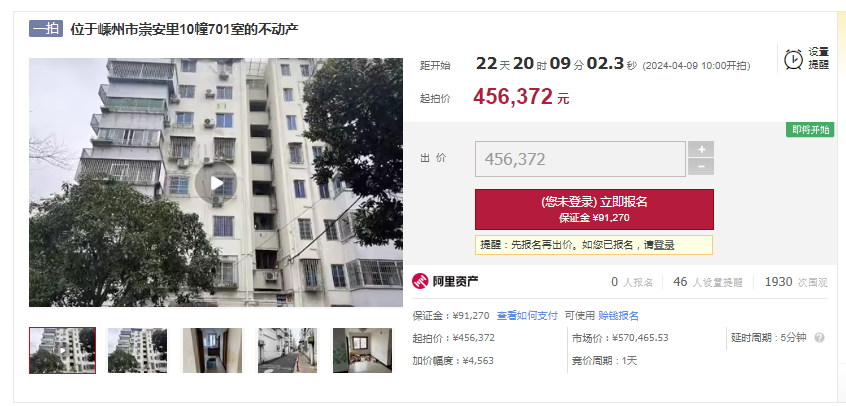Select the second building exterior thumbnail
The image size is (846, 406).
[138, 350]
